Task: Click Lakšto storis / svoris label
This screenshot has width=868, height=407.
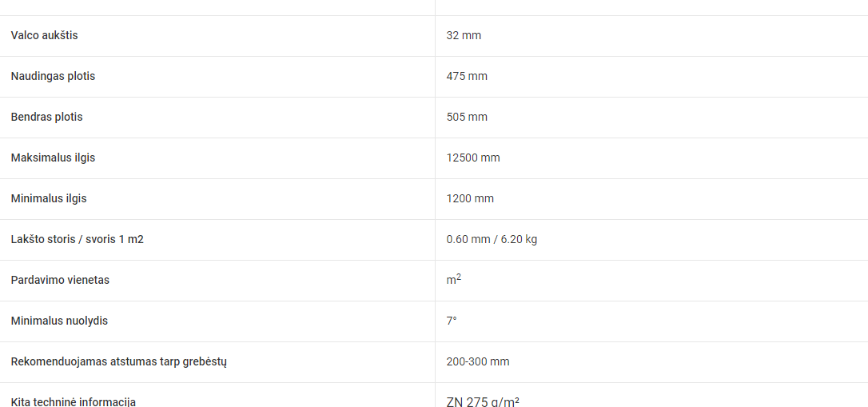Action: (77, 239)
